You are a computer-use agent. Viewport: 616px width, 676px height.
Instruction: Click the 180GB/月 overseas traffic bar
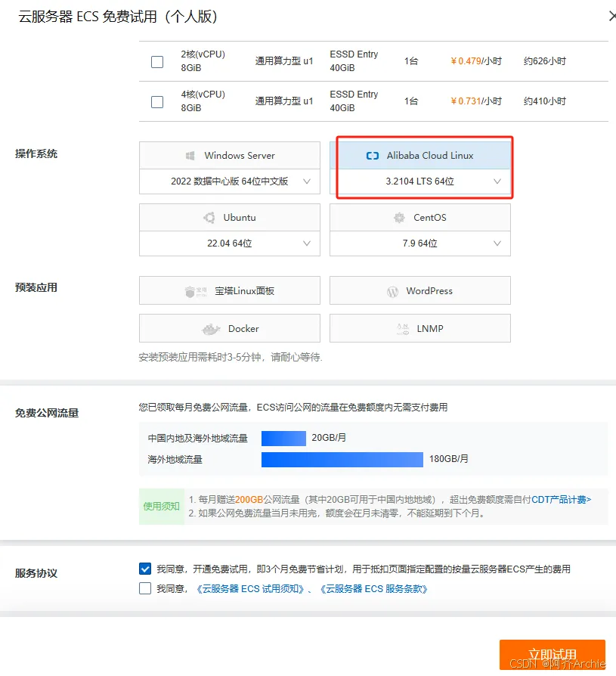click(342, 459)
